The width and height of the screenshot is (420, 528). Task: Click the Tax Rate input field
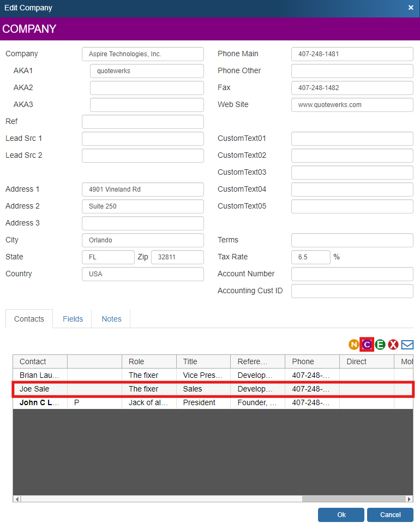coord(310,257)
